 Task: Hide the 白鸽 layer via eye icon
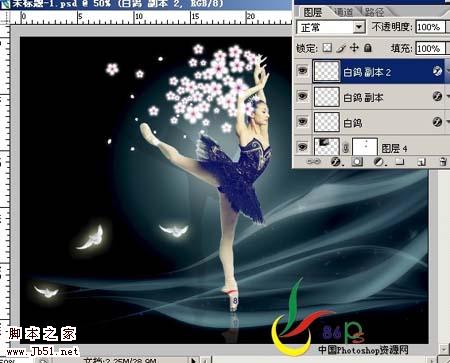303,122
